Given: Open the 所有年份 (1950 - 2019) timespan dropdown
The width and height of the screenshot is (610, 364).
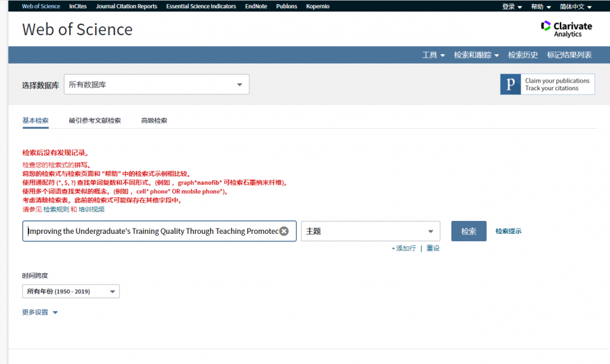Looking at the screenshot, I should (70, 291).
